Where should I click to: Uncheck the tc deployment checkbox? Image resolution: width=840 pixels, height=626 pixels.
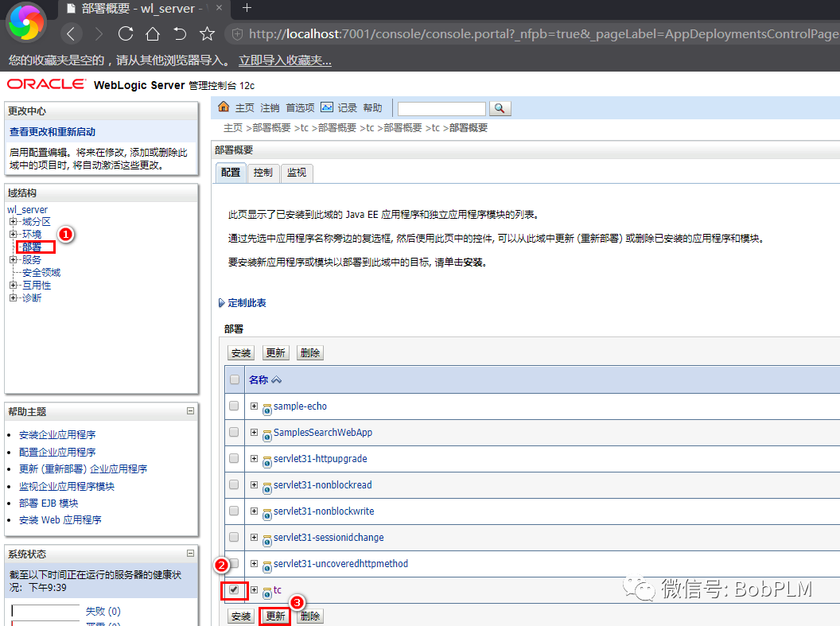pos(234,589)
